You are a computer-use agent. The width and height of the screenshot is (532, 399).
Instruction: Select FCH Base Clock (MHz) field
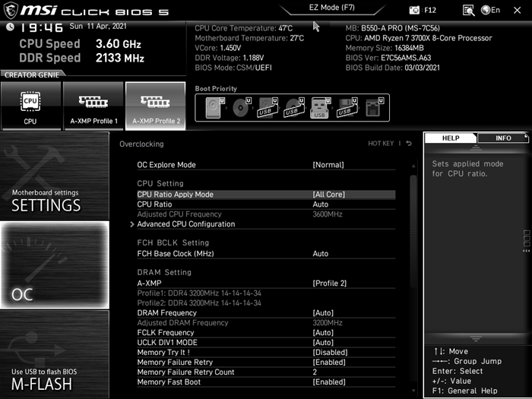[266, 254]
